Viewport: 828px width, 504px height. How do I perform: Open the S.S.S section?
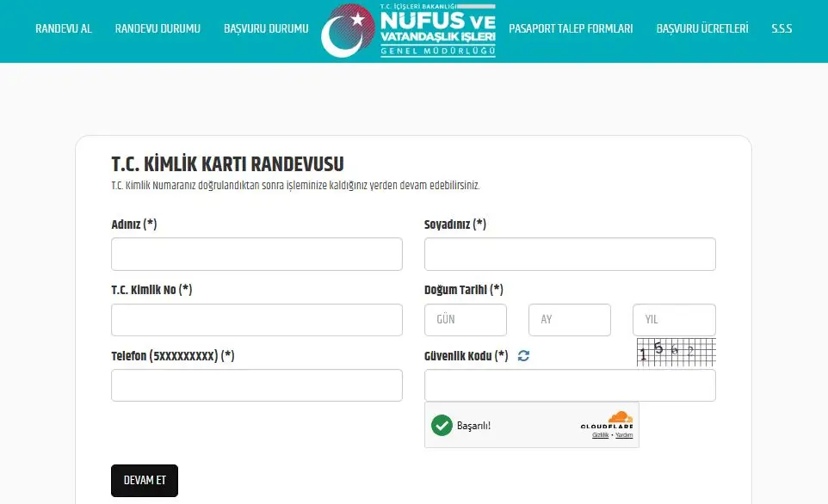pos(782,28)
